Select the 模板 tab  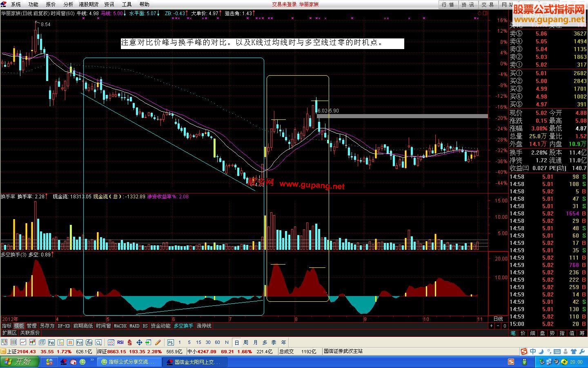tap(19, 326)
